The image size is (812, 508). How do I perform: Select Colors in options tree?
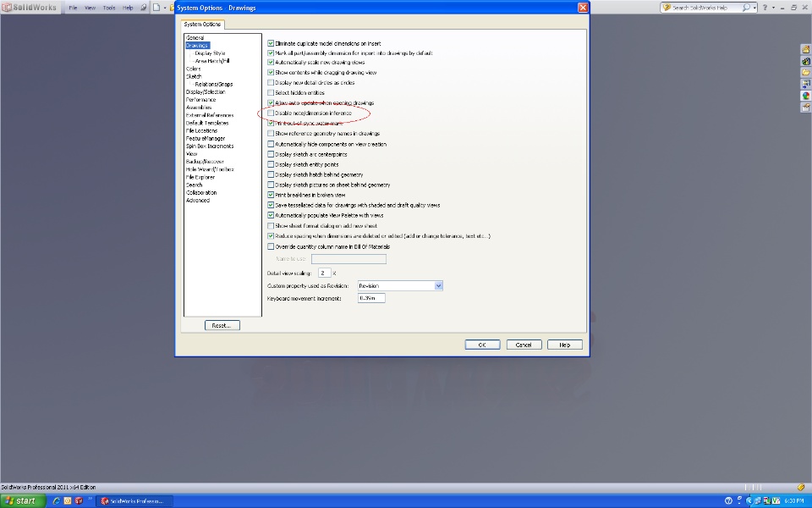tap(193, 69)
